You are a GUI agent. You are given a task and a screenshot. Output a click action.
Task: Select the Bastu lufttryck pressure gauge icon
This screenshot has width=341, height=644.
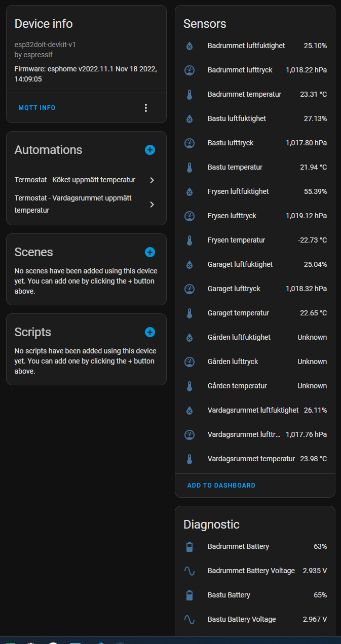pos(190,143)
